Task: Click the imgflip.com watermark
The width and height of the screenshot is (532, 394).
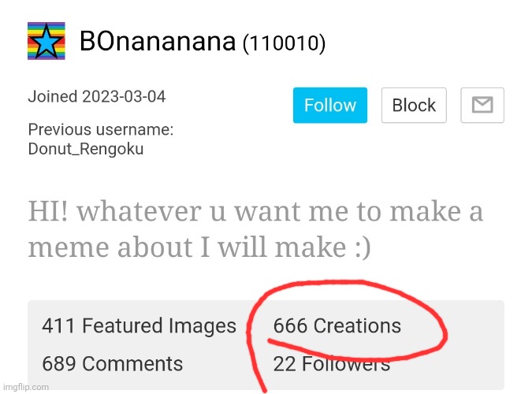Action: click(26, 387)
